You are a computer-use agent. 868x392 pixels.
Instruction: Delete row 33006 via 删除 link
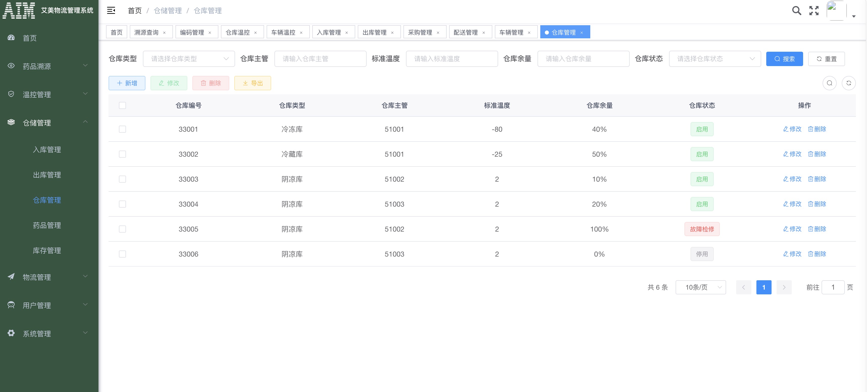[x=817, y=254]
